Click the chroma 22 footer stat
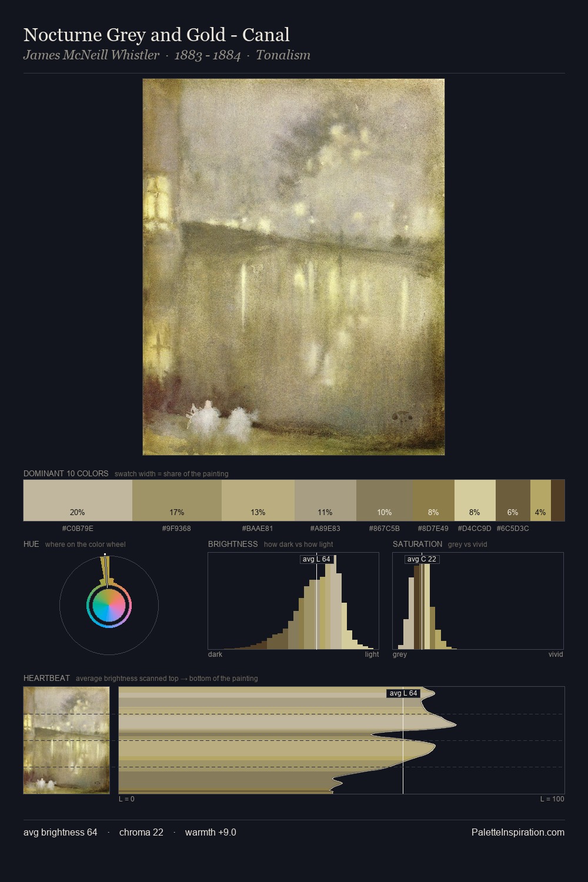 (x=141, y=832)
